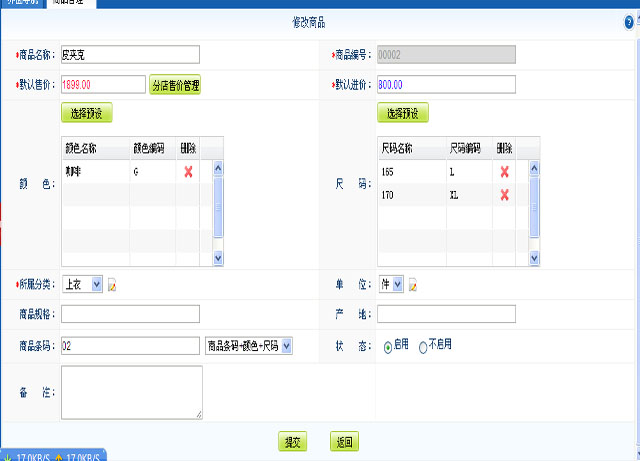This screenshot has height=461, width=640.
Task: Open 分店售价管理 branch price management
Action: coord(175,85)
